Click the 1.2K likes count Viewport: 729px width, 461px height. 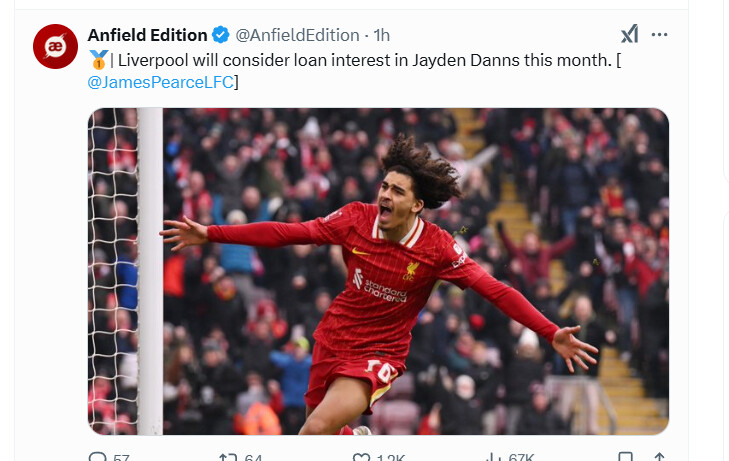click(391, 458)
